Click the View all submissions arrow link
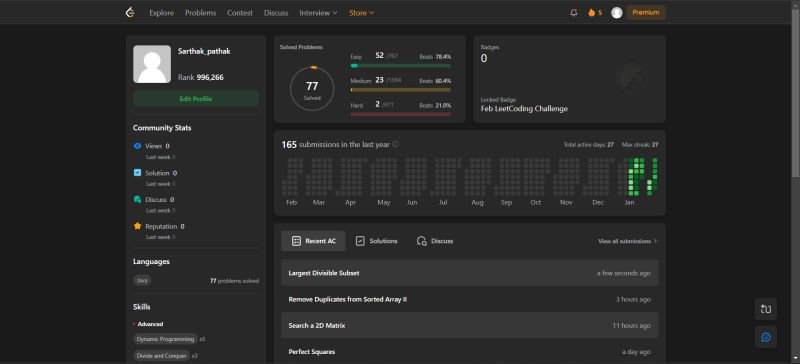Image resolution: width=800 pixels, height=364 pixels. 628,241
